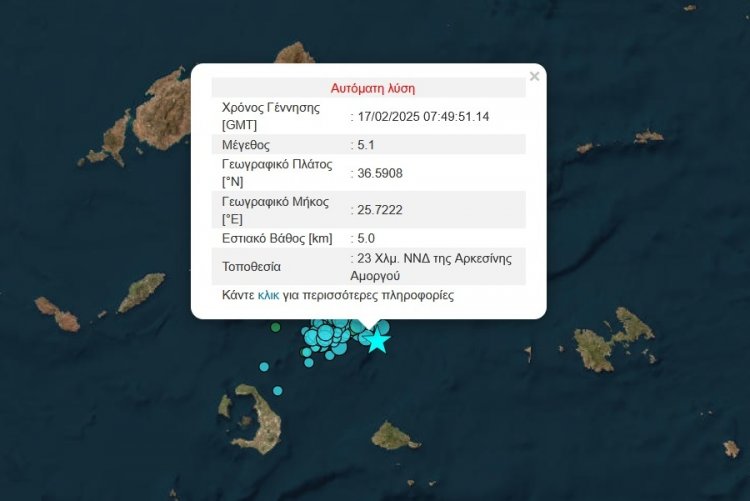Click the location text mentioning Αρκεσίνης Αμοργού
750x501 pixels.
pyautogui.click(x=430, y=266)
